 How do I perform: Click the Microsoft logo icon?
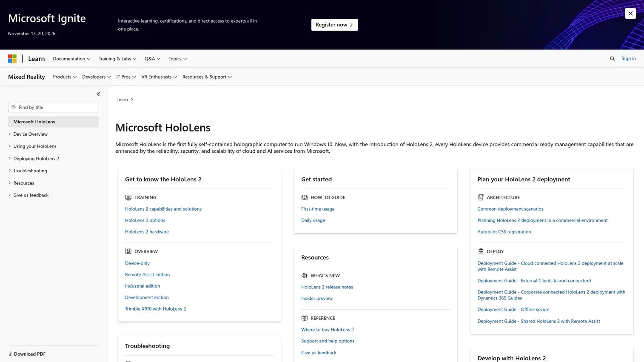pyautogui.click(x=12, y=59)
